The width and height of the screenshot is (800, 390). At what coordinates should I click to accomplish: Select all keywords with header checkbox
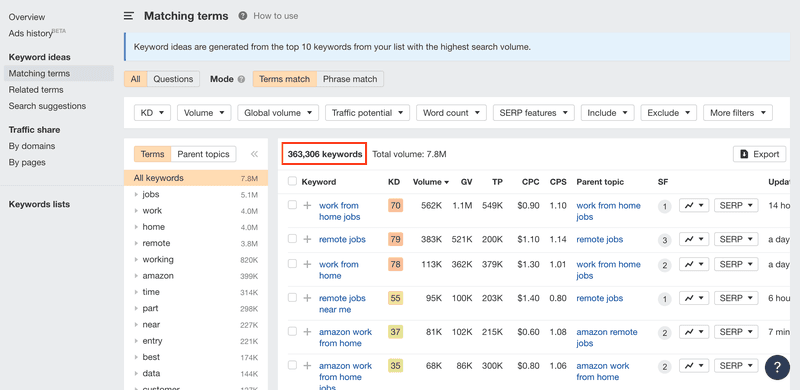pos(292,181)
